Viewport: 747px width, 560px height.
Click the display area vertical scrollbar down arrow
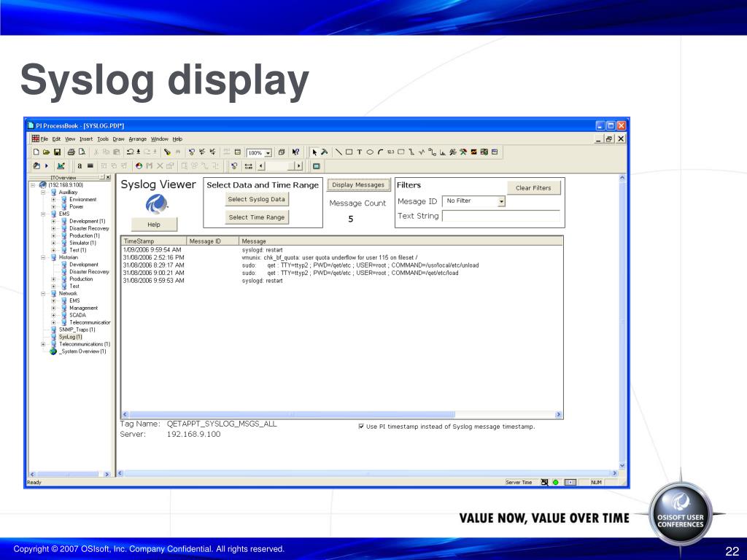622,465
